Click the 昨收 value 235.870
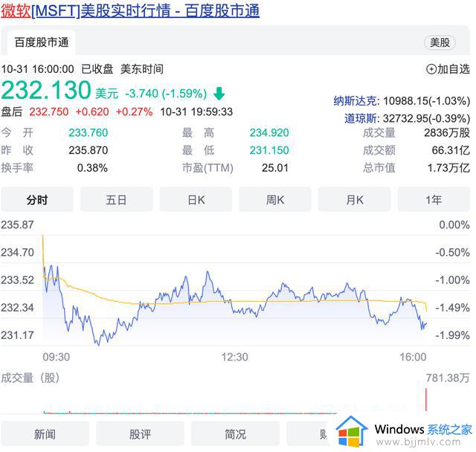 click(x=89, y=150)
